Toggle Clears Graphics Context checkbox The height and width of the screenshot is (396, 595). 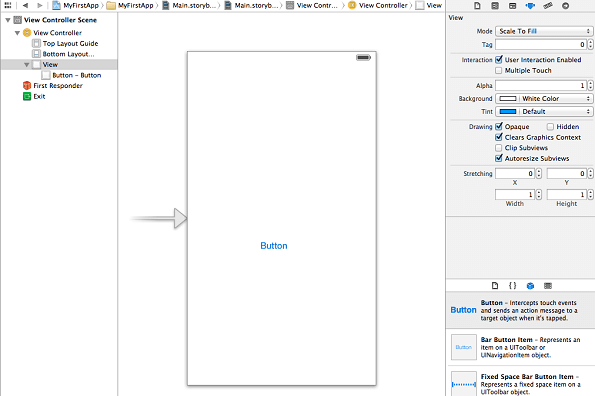pos(499,137)
